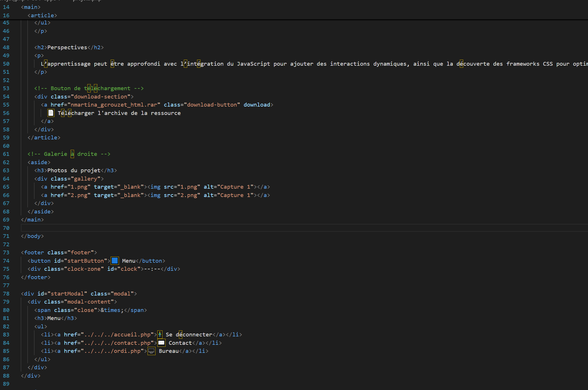Click the word 'JavaScript' on line 50
Viewport: 588px width, 390px height.
coord(254,64)
